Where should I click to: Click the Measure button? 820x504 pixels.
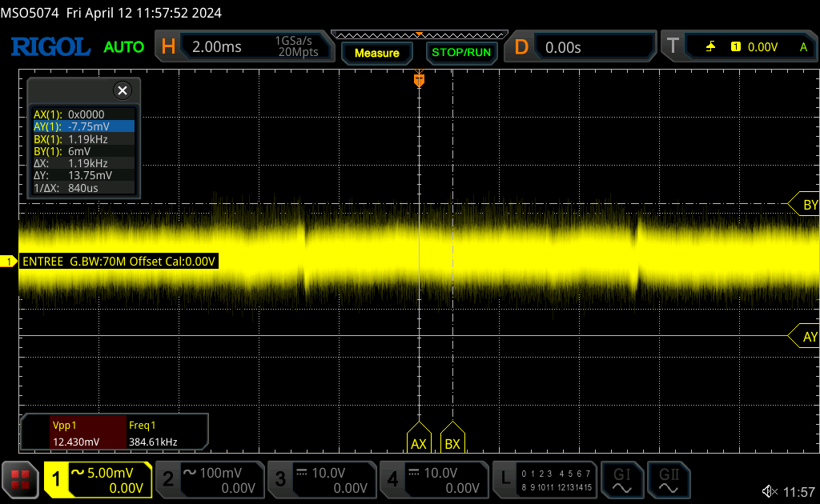[377, 53]
